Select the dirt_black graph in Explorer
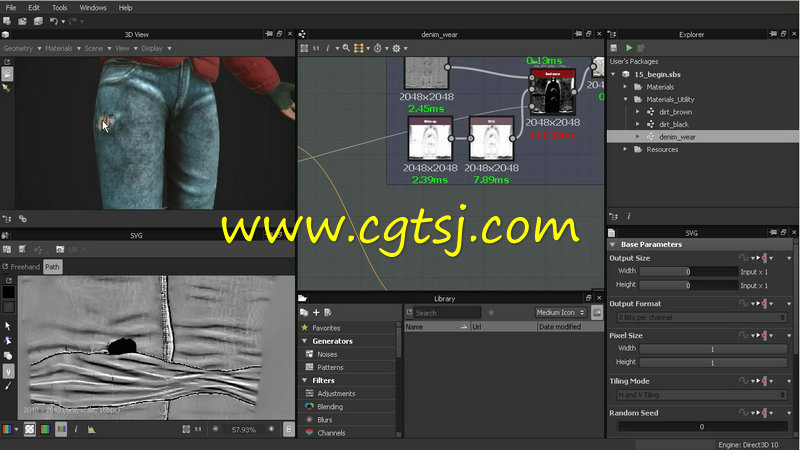This screenshot has width=800, height=450. click(673, 124)
